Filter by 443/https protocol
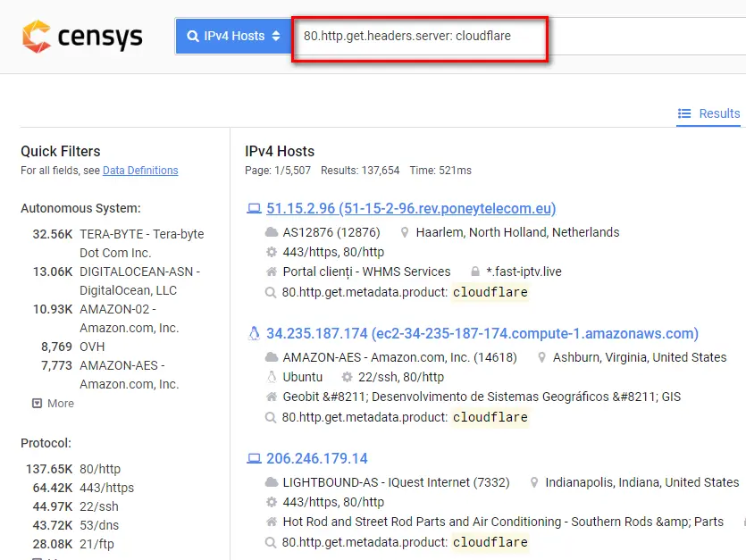The width and height of the screenshot is (746, 560). [x=106, y=488]
